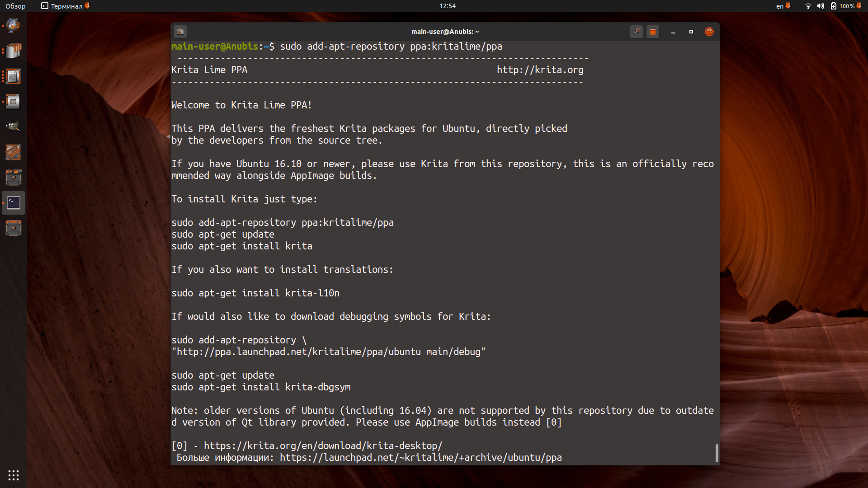Close the terminal with the orange X
This screenshot has width=868, height=488.
coord(709,32)
